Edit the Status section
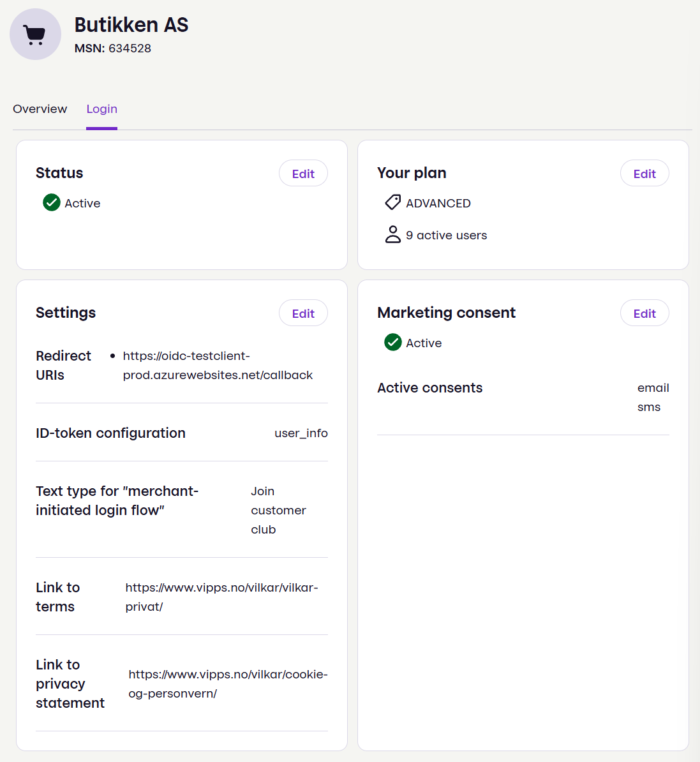 coord(303,173)
